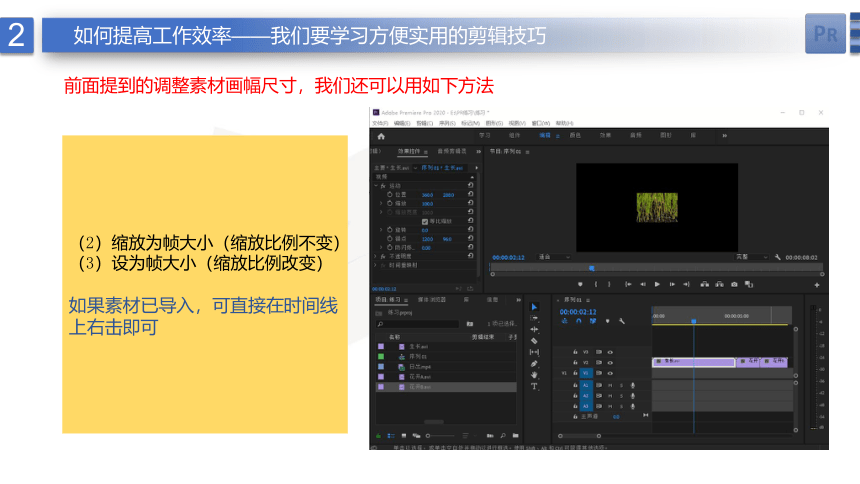Step forward one frame in Program monitor
The height and width of the screenshot is (484, 860).
672,284
